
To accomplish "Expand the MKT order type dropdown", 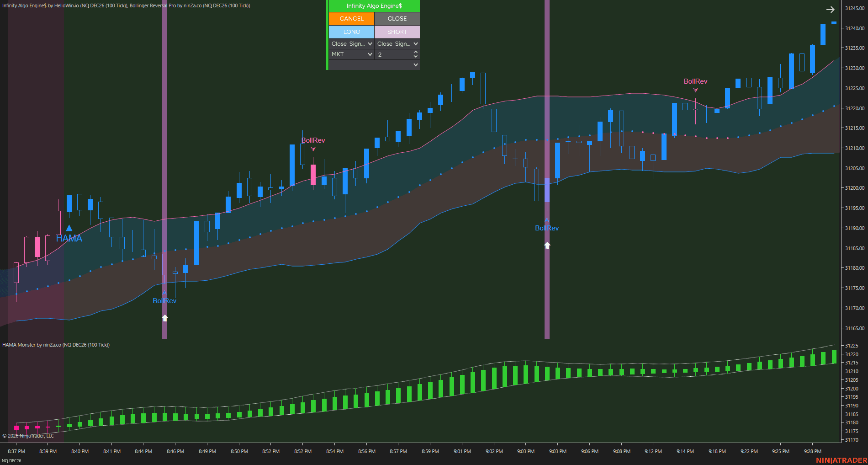I will click(x=351, y=54).
